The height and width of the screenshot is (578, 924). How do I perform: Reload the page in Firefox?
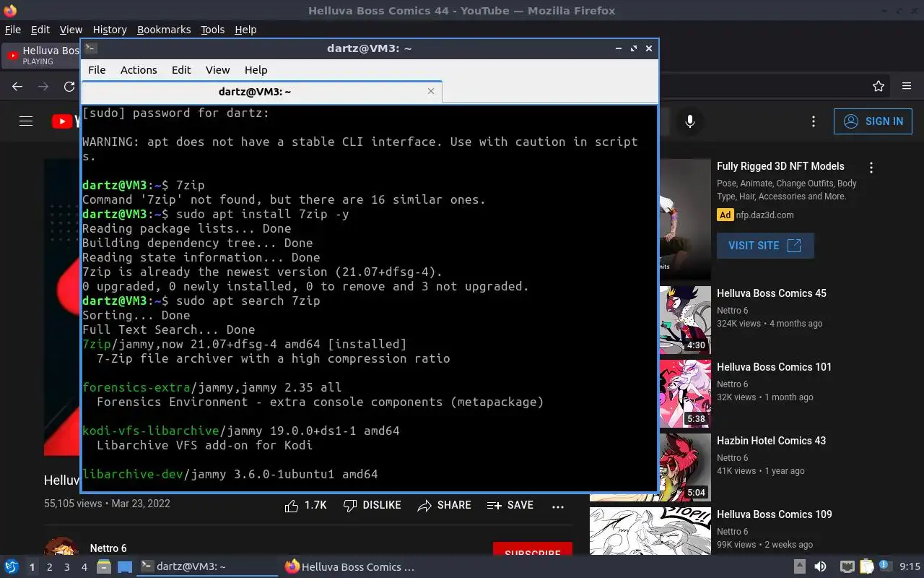tap(69, 86)
